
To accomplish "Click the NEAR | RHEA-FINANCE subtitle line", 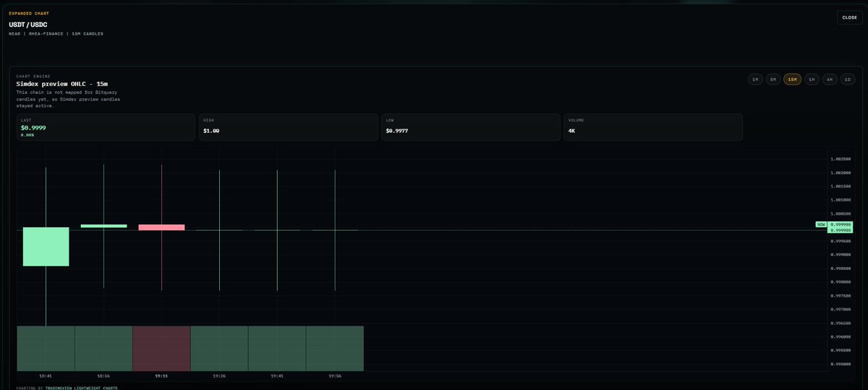I will point(56,34).
